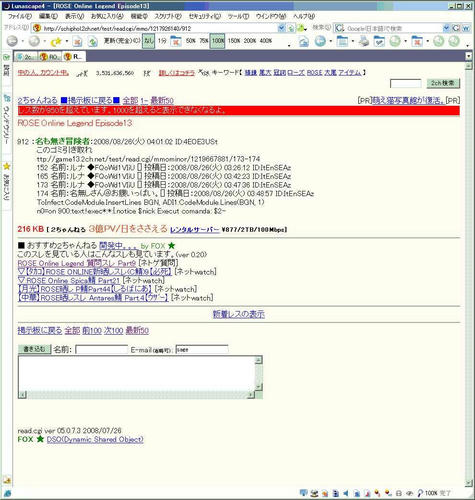Screen dimensions: 475x500
Task: Set page zoom to 150%
Action: (234, 41)
